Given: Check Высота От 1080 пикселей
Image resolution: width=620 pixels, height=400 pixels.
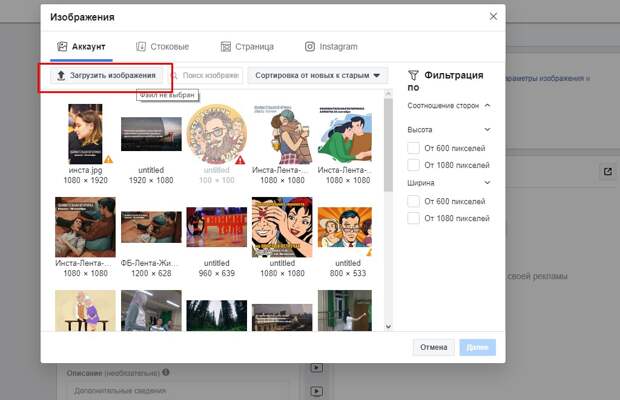Looking at the screenshot, I should 413,165.
